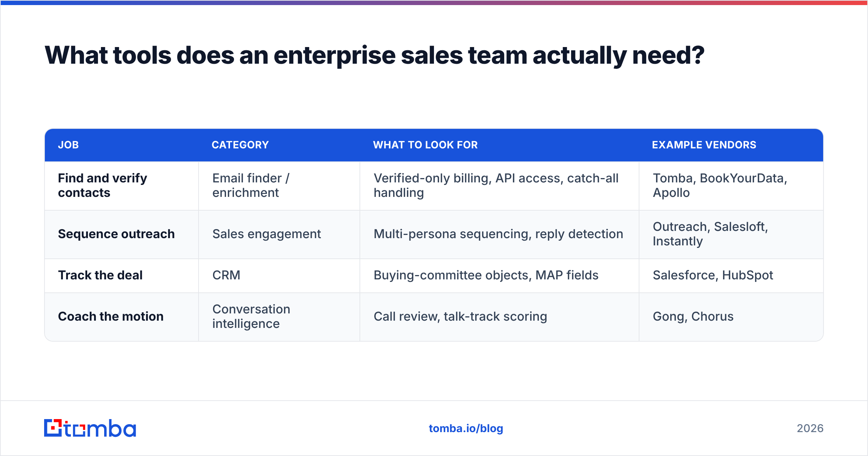Click the 2026 year text
Image resolution: width=868 pixels, height=456 pixels.
coord(810,428)
